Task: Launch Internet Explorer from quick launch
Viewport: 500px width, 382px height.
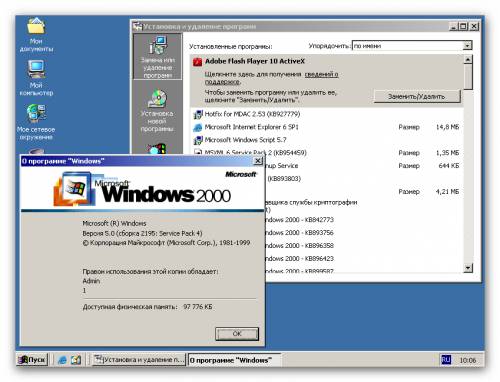Action: click(62, 360)
